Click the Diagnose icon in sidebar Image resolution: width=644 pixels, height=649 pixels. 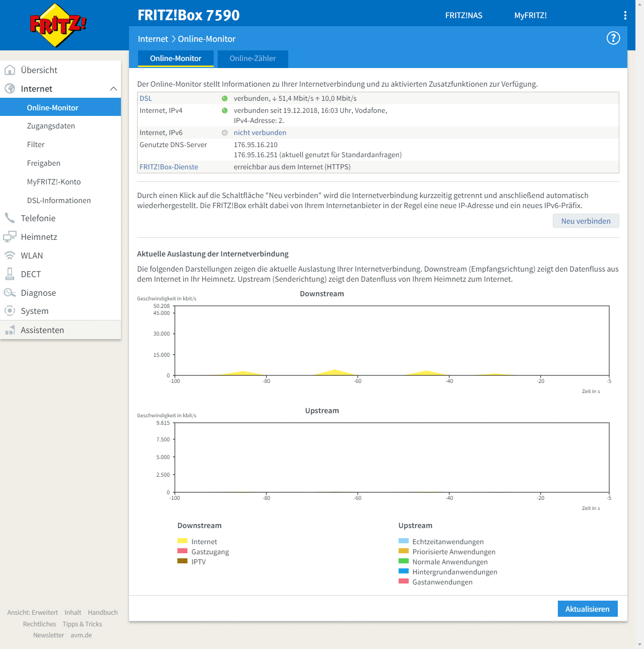pos(10,293)
